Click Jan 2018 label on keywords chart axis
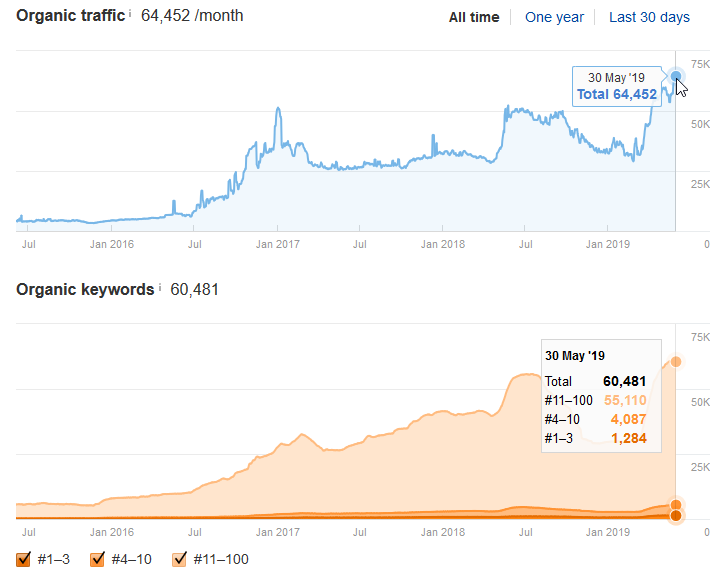This screenshot has width=723, height=571. 441,532
